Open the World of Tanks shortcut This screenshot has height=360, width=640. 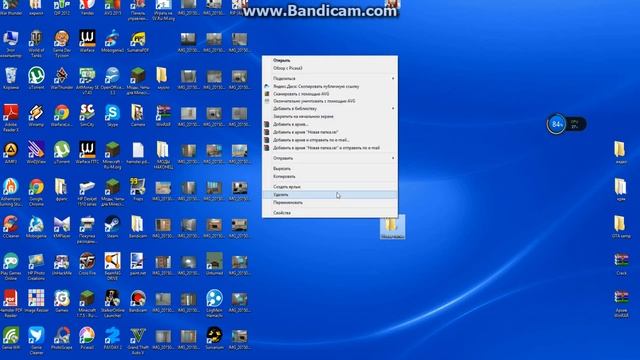tap(36, 44)
